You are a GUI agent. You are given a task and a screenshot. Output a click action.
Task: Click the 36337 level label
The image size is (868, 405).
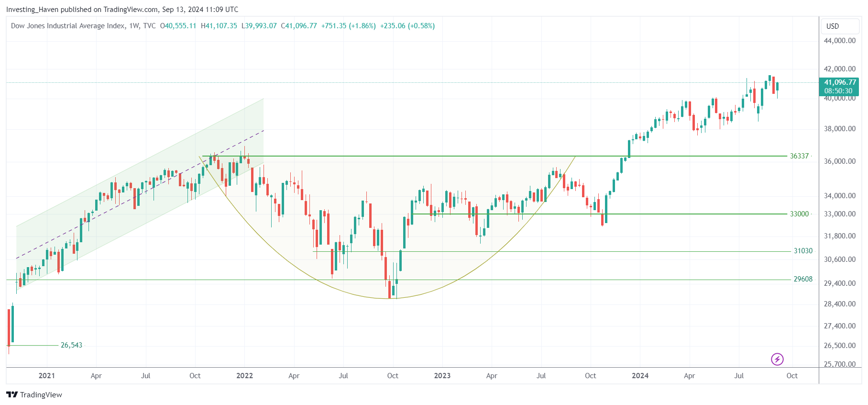click(x=799, y=156)
